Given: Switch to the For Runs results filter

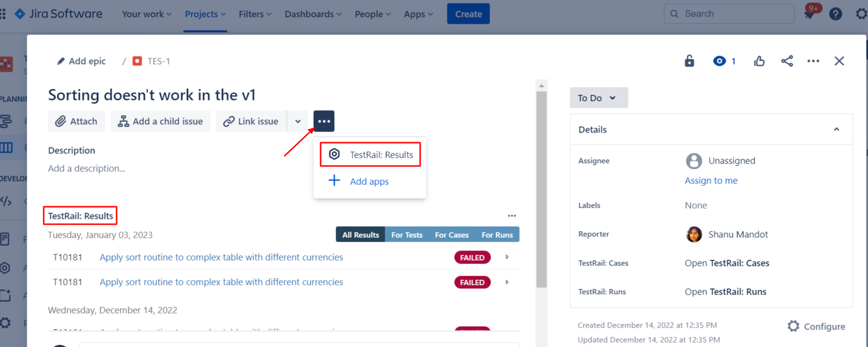Looking at the screenshot, I should click(497, 235).
